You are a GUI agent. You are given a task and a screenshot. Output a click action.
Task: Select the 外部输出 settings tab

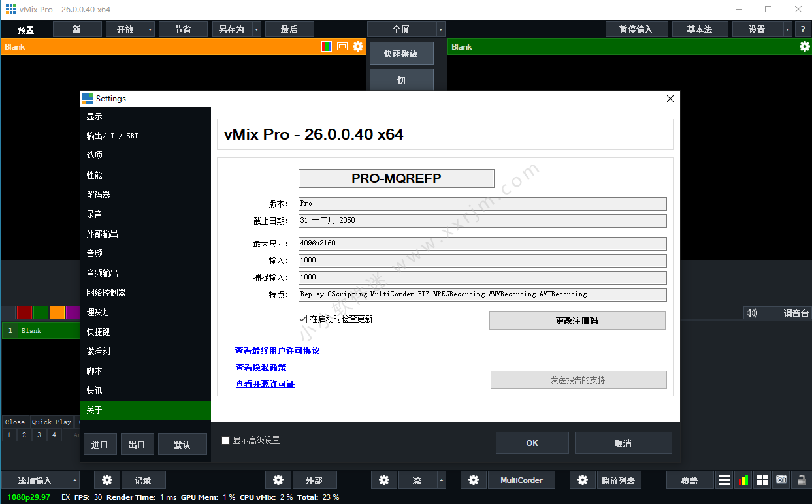tap(146, 234)
